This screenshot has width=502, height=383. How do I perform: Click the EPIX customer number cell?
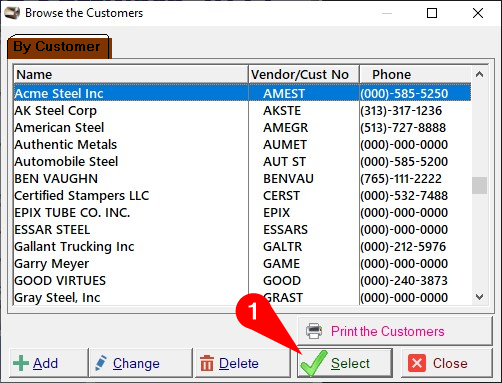pos(277,212)
